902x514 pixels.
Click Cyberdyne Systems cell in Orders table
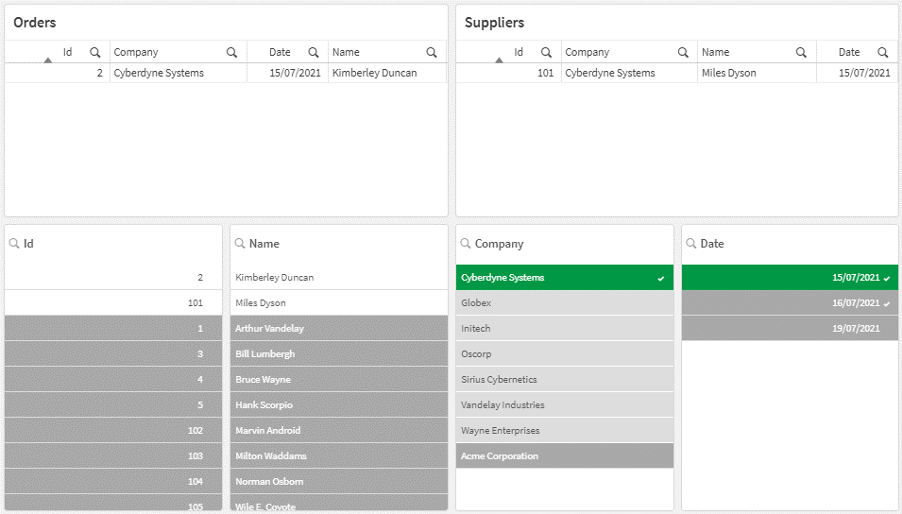[x=178, y=73]
